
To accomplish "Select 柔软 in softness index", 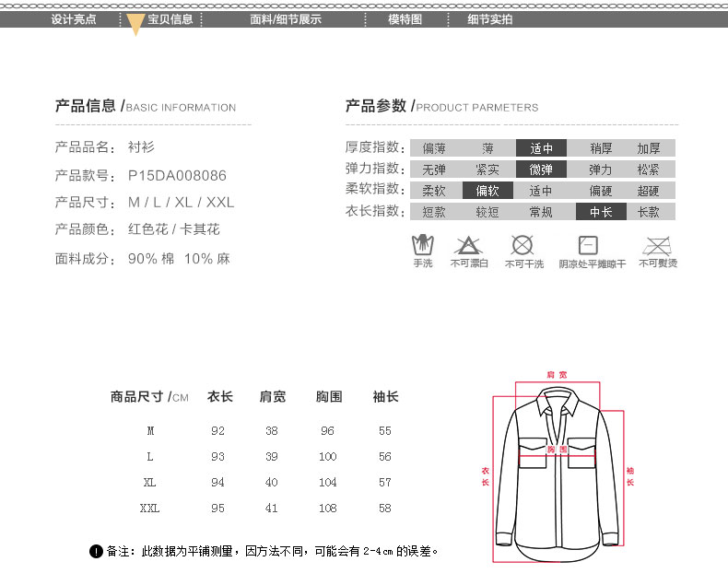I will tap(434, 191).
